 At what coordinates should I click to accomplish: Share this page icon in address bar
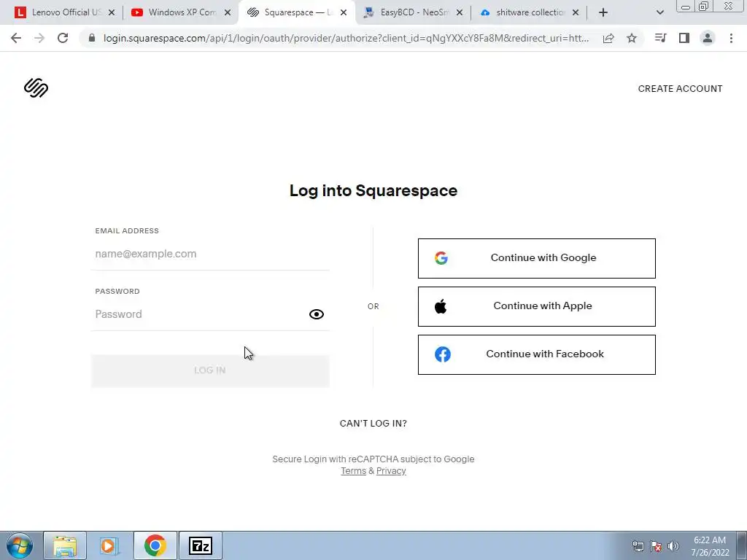click(608, 38)
